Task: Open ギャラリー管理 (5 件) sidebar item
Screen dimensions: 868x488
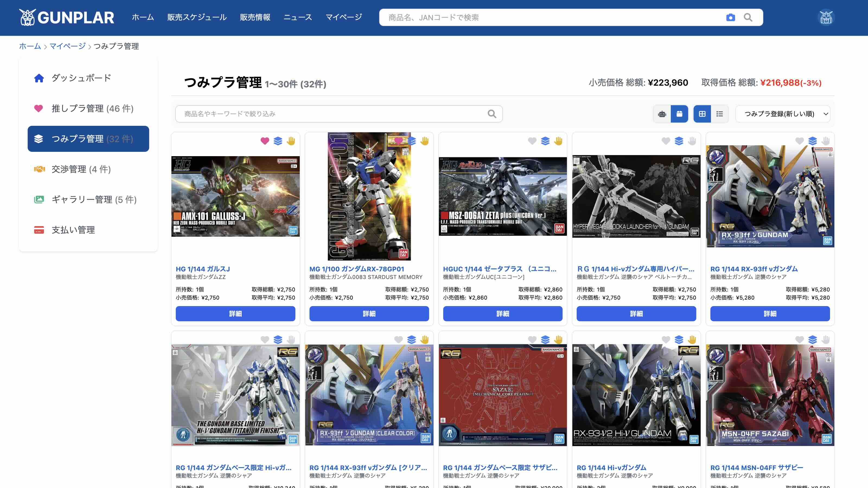Action: click(x=88, y=199)
